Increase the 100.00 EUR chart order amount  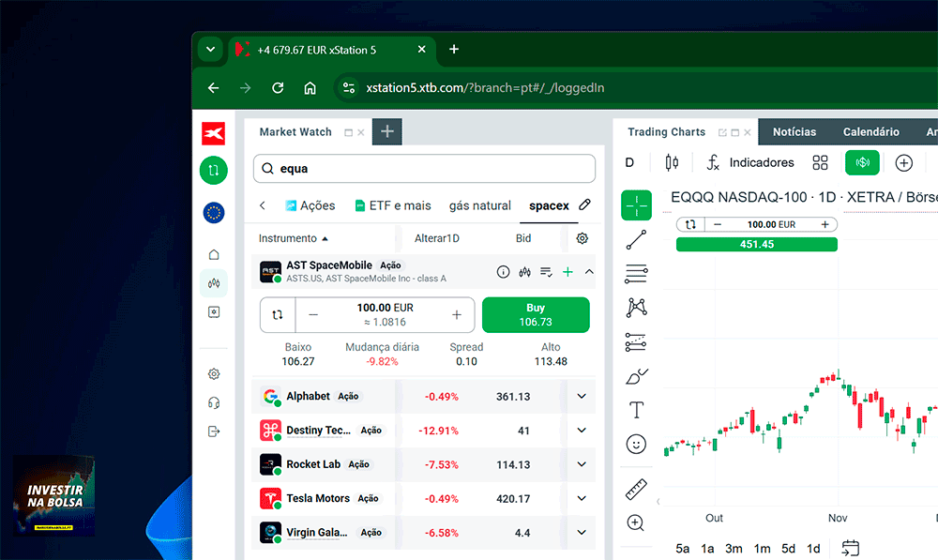click(825, 224)
